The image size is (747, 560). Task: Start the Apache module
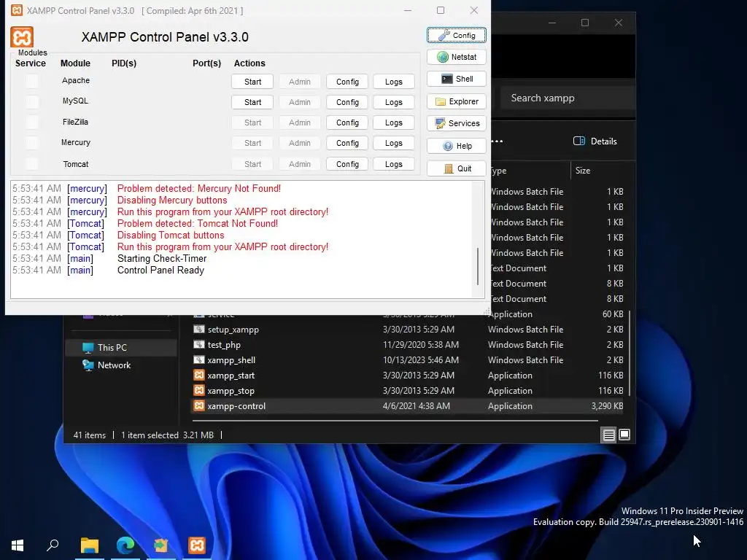point(252,82)
